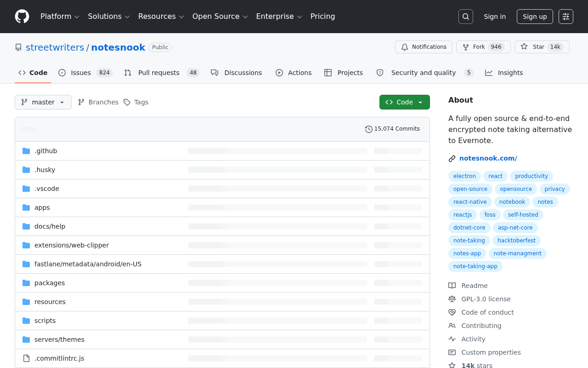Open the master branch selector dropdown
Screen dimensions: 588x368
43,102
